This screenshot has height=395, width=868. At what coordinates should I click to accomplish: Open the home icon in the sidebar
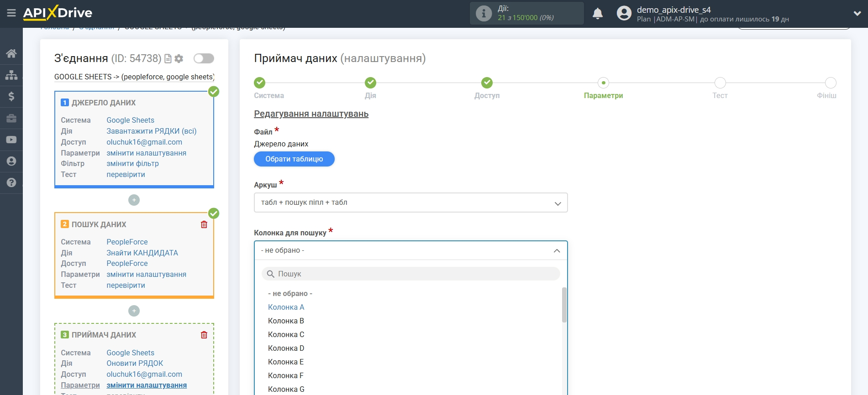tap(11, 53)
